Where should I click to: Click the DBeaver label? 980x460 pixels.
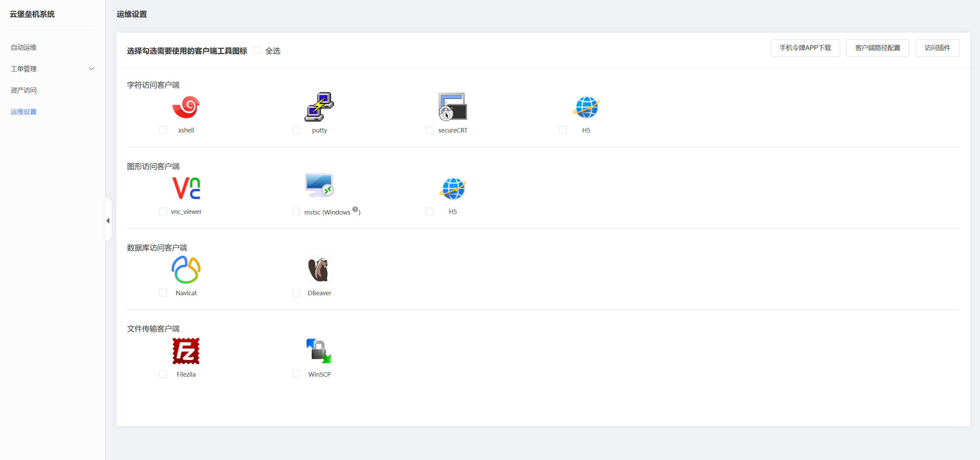(x=320, y=293)
